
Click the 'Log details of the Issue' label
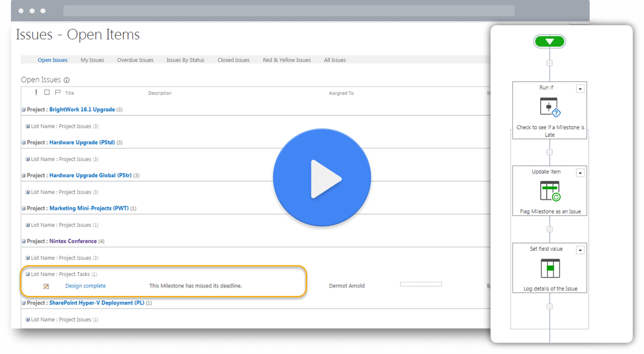point(550,289)
